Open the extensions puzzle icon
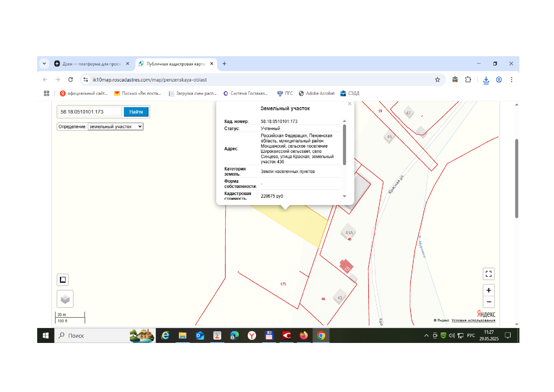Screen dimensions: 554x392 pos(468,80)
